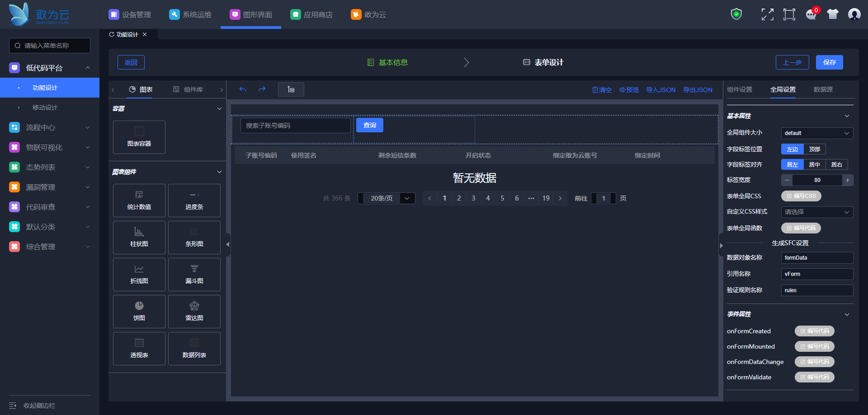Click the 返回 button
This screenshot has width=868, height=415.
pos(131,62)
